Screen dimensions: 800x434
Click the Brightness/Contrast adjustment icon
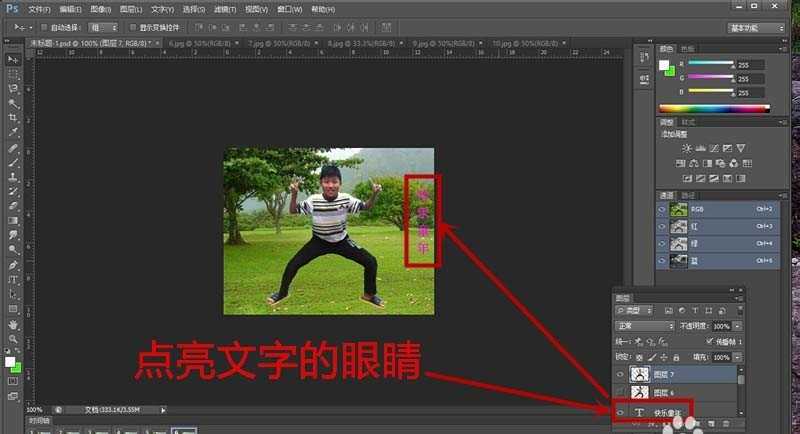click(685, 148)
